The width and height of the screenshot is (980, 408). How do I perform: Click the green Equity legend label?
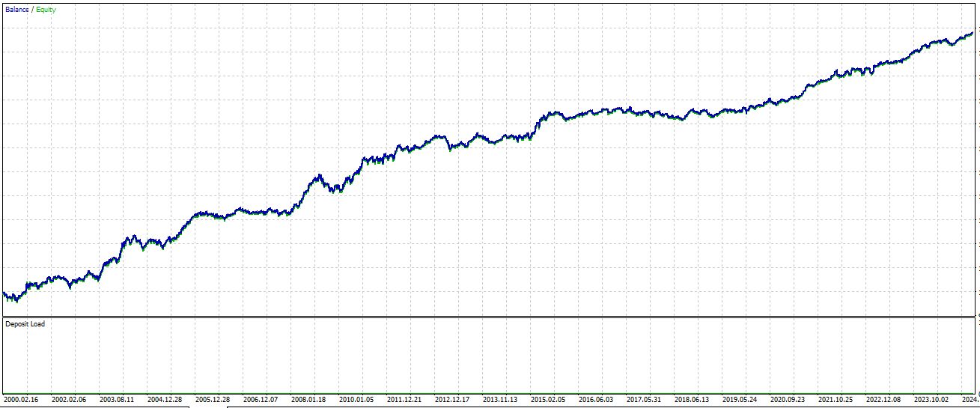click(46, 10)
